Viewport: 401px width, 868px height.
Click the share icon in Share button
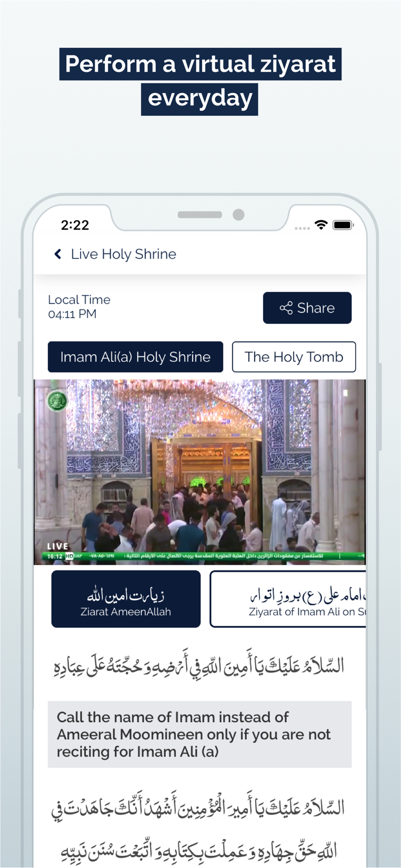[x=286, y=308]
